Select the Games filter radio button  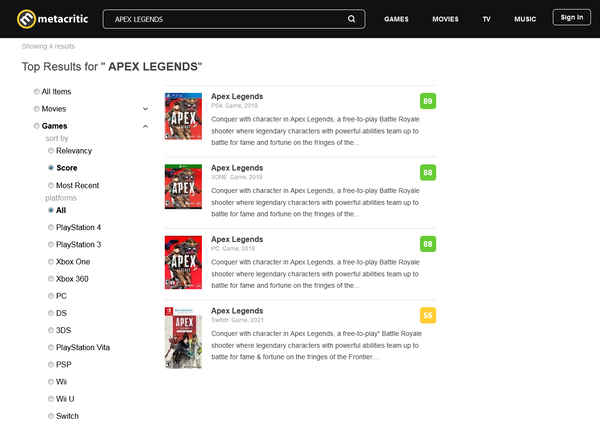(36, 126)
